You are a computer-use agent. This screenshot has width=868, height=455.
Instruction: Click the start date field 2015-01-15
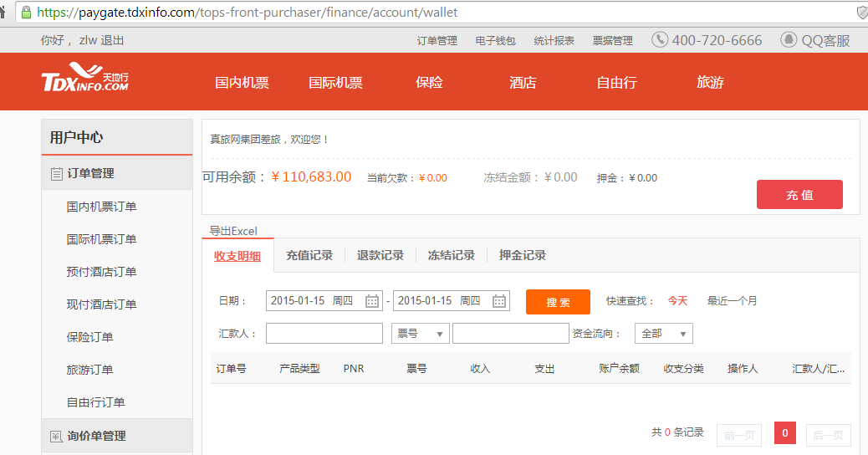click(x=324, y=300)
